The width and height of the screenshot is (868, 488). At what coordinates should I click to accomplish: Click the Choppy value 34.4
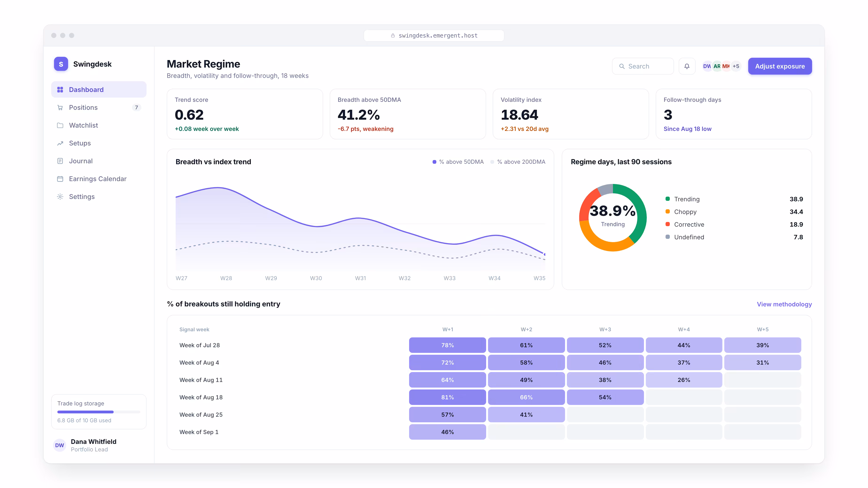click(796, 212)
